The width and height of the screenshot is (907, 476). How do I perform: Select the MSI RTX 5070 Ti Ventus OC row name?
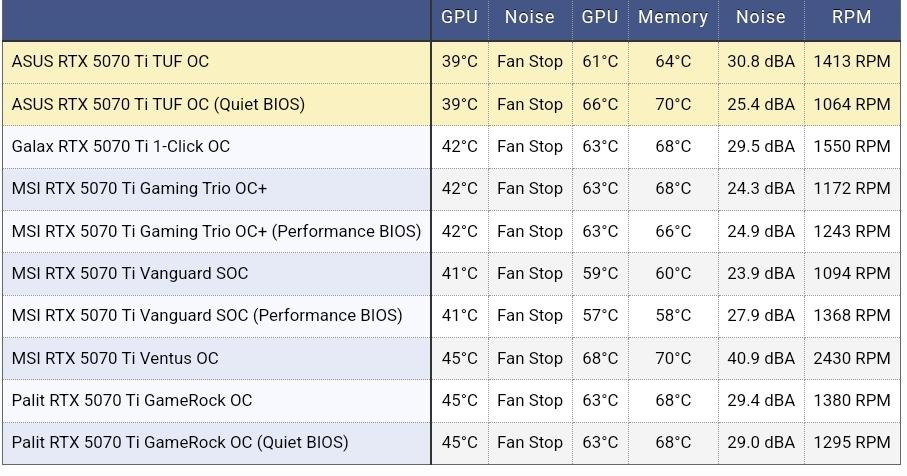tap(115, 358)
